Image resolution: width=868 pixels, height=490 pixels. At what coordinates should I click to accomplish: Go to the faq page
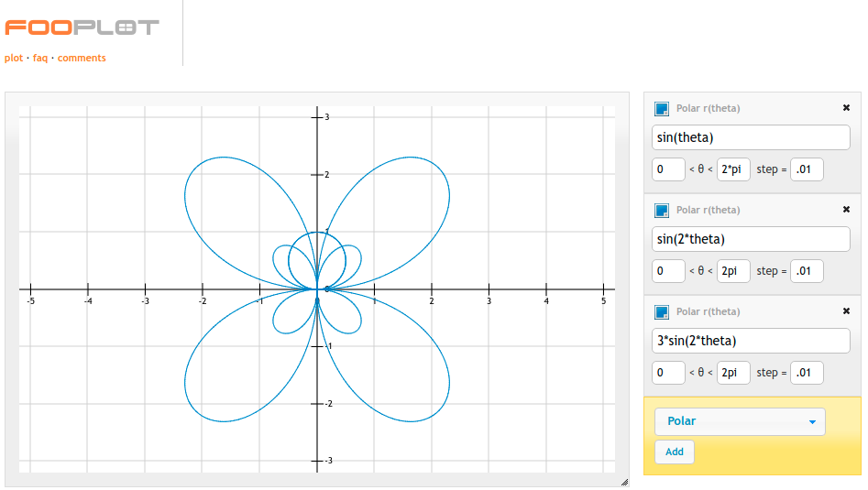40,58
